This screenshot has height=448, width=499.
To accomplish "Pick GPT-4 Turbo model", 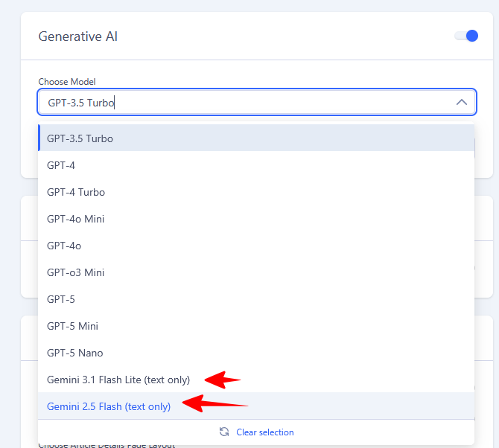I will [x=256, y=192].
